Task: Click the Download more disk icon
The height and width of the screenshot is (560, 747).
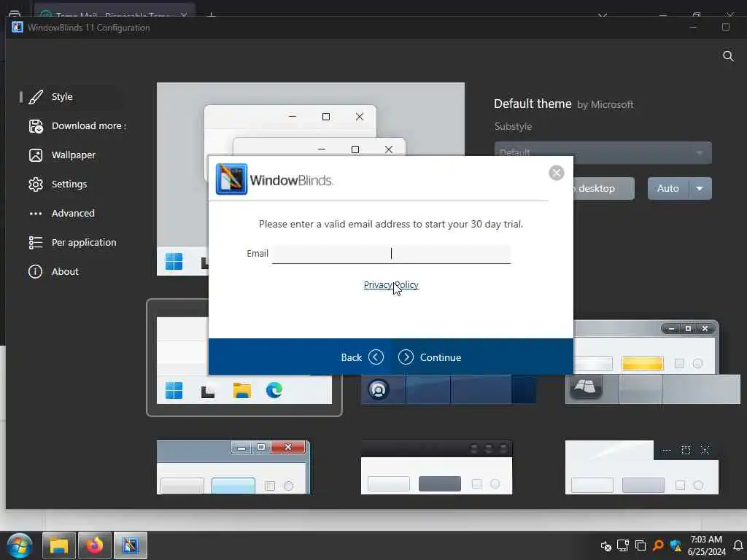Action: 36,126
